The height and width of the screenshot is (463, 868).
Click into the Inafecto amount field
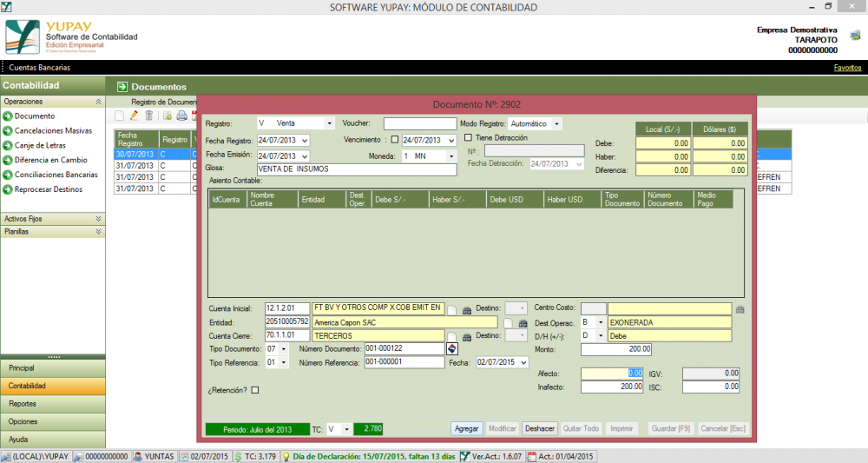(x=612, y=387)
